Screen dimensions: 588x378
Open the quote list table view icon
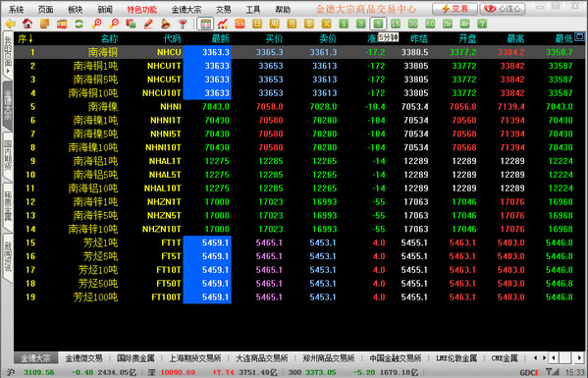205,24
